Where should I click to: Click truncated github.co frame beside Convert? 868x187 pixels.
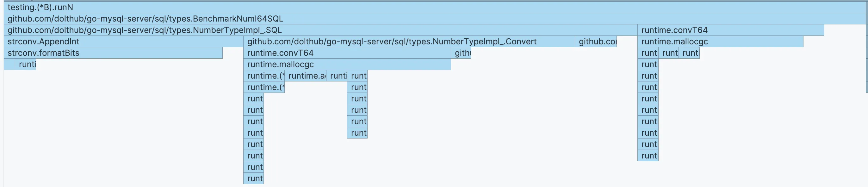click(595, 42)
